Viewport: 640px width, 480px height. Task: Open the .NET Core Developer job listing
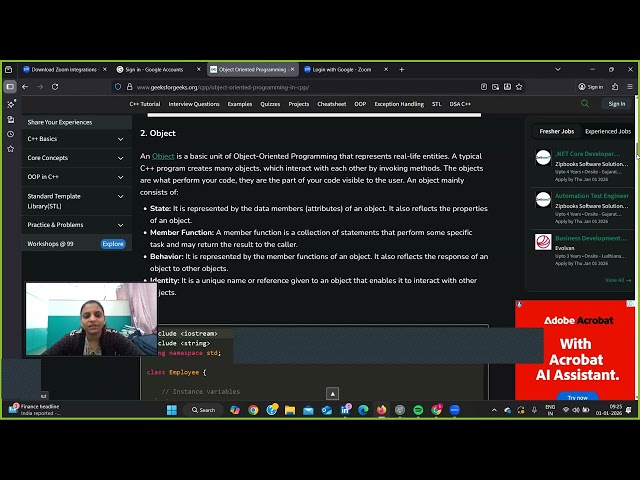click(x=587, y=154)
